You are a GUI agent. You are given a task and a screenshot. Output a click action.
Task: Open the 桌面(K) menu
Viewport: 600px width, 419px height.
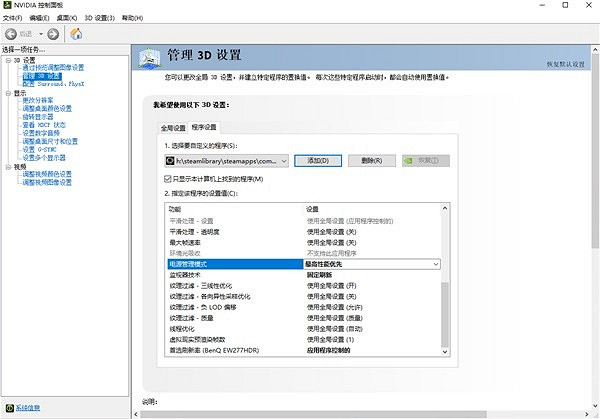click(67, 18)
